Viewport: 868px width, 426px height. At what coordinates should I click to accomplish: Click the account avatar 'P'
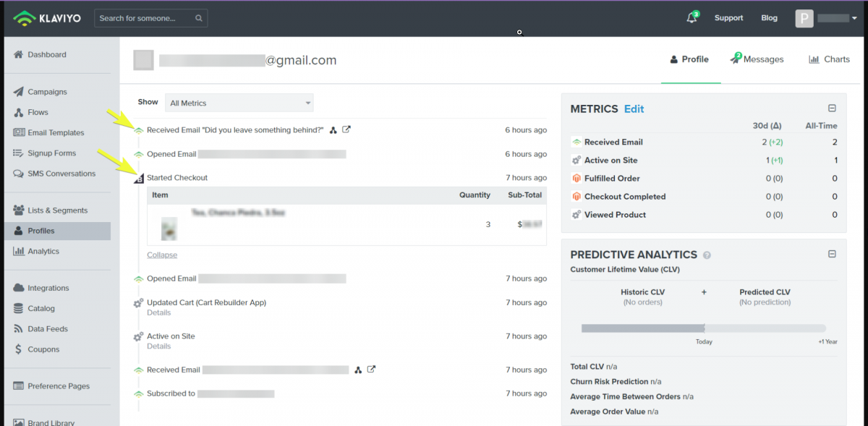[x=804, y=18]
